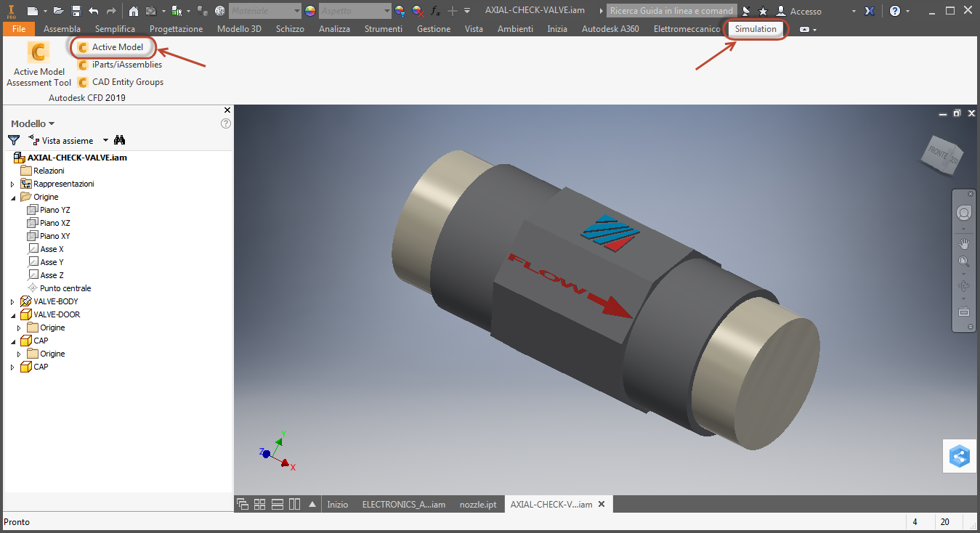The height and width of the screenshot is (533, 980).
Task: Open the Autodesk Exchange X icon
Action: pos(871,11)
